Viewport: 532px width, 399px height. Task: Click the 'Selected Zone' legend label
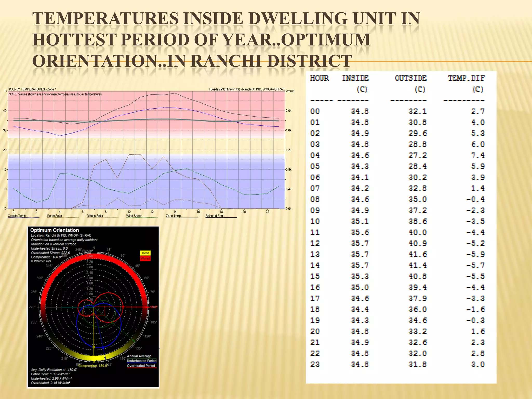(215, 216)
